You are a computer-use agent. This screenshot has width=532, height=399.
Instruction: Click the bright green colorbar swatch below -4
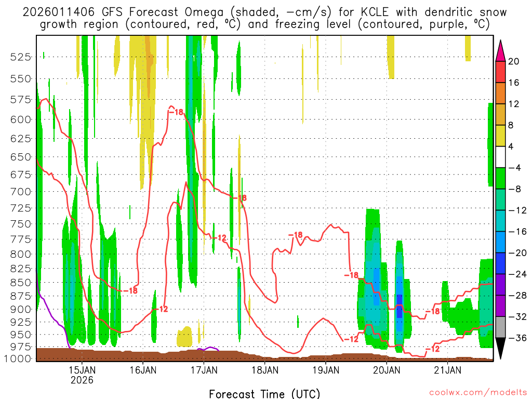point(500,179)
